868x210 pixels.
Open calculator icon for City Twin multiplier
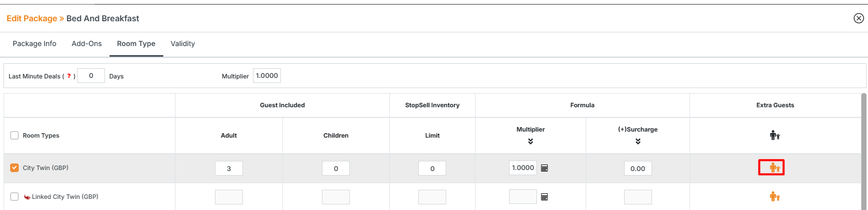coord(544,168)
